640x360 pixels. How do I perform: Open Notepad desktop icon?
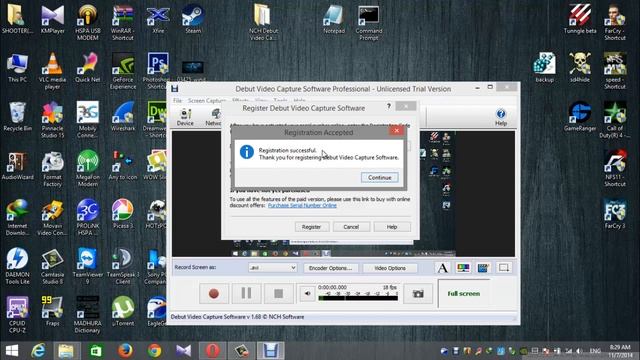click(x=334, y=20)
